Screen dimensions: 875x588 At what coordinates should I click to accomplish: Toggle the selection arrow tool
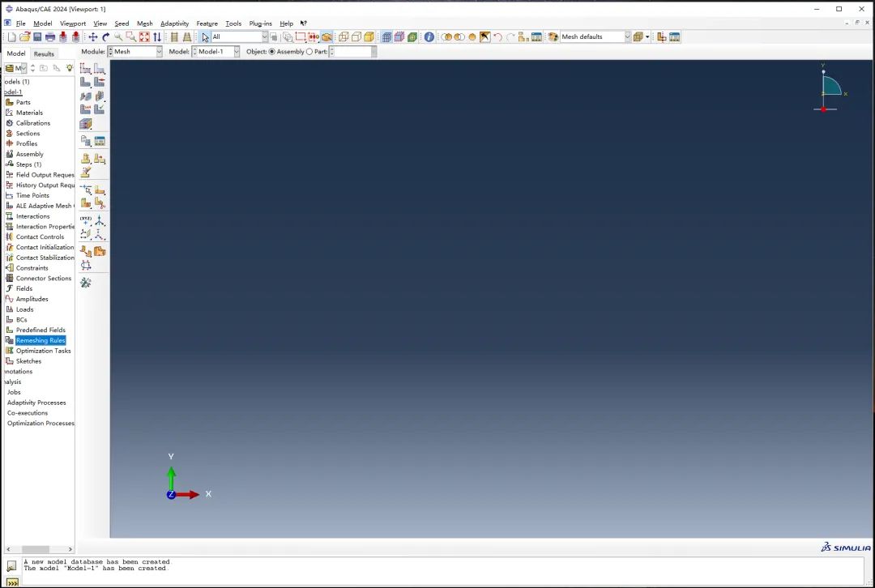[x=205, y=36]
